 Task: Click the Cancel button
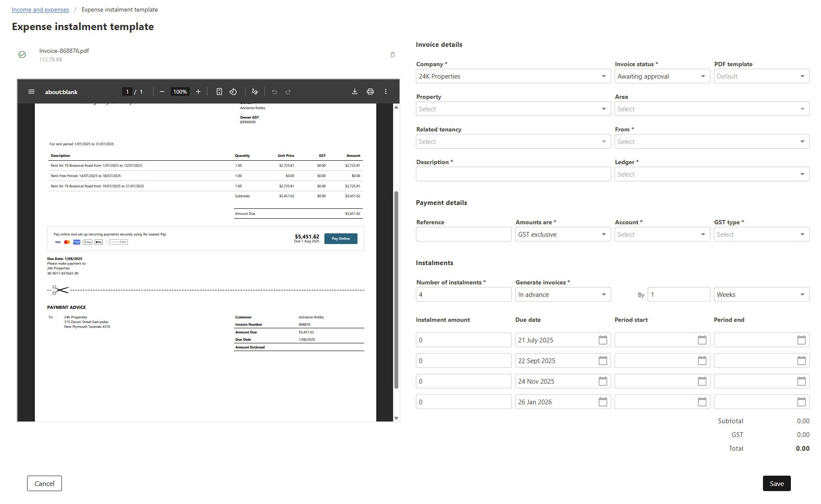point(44,483)
